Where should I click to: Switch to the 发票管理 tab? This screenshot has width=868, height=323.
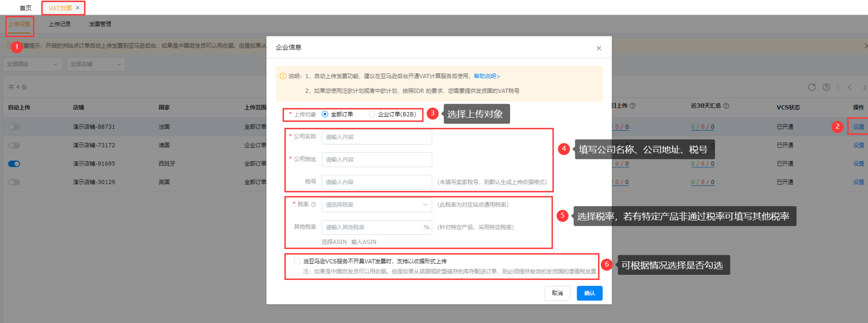(100, 24)
